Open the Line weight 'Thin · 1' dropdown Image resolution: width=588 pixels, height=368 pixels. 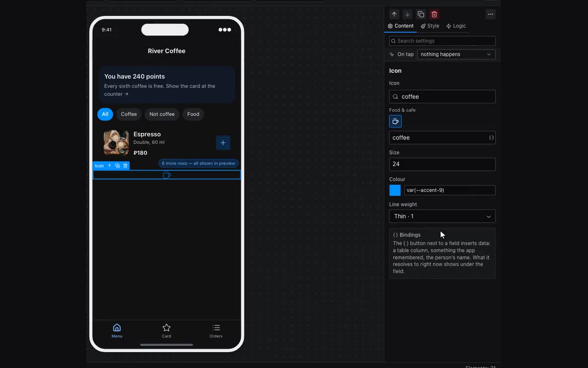point(442,216)
